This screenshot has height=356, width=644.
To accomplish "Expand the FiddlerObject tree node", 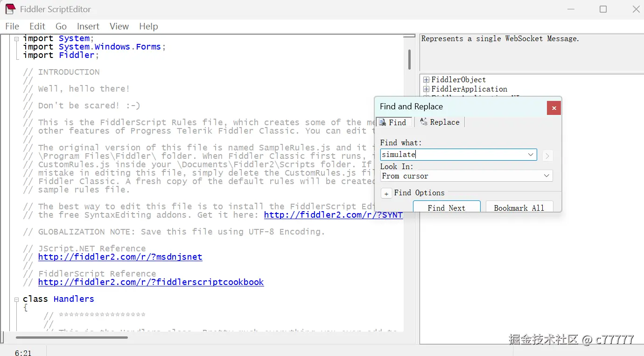I will (426, 80).
